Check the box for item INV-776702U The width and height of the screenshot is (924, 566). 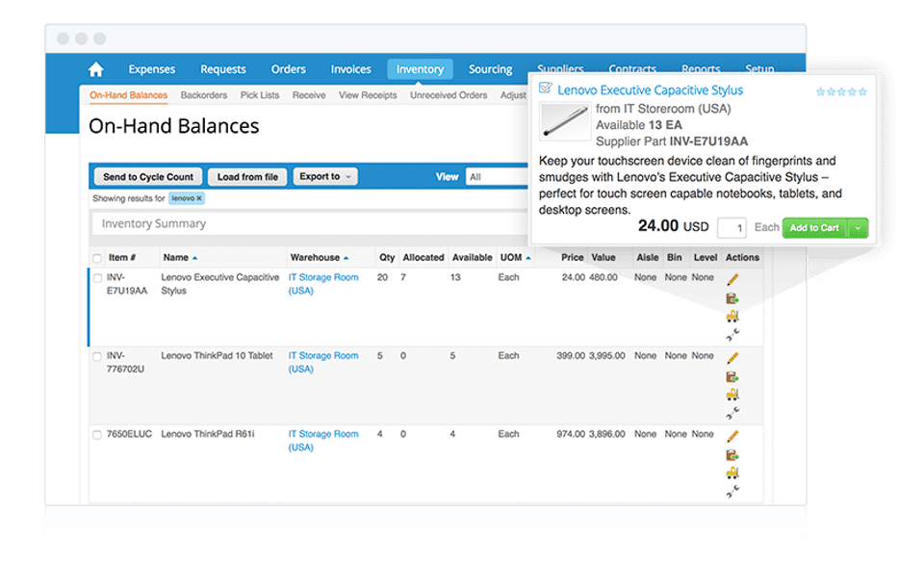(97, 357)
